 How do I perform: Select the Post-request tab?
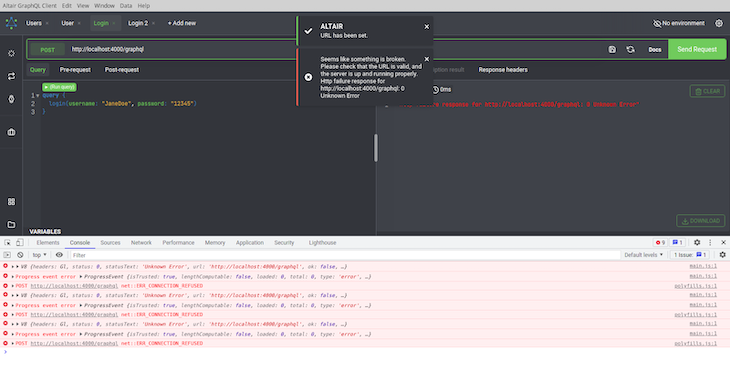122,70
